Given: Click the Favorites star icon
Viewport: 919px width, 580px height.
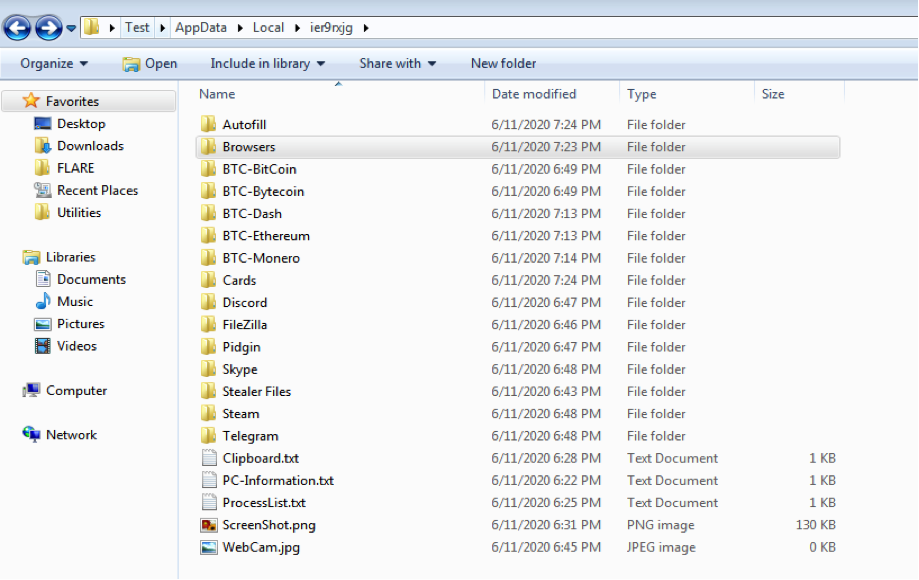Looking at the screenshot, I should pyautogui.click(x=31, y=101).
